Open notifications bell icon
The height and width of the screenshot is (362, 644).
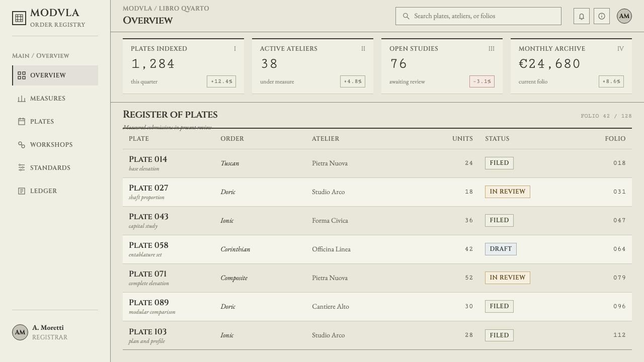tap(582, 16)
